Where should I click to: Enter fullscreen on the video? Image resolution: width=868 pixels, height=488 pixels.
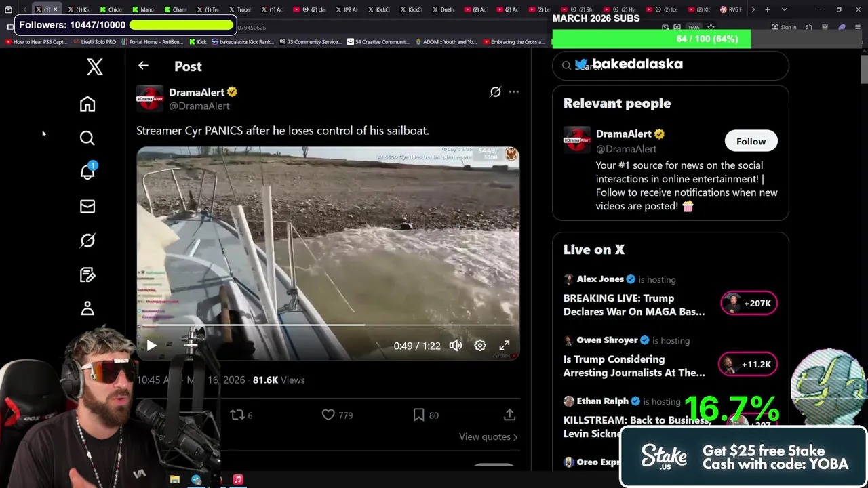[505, 346]
